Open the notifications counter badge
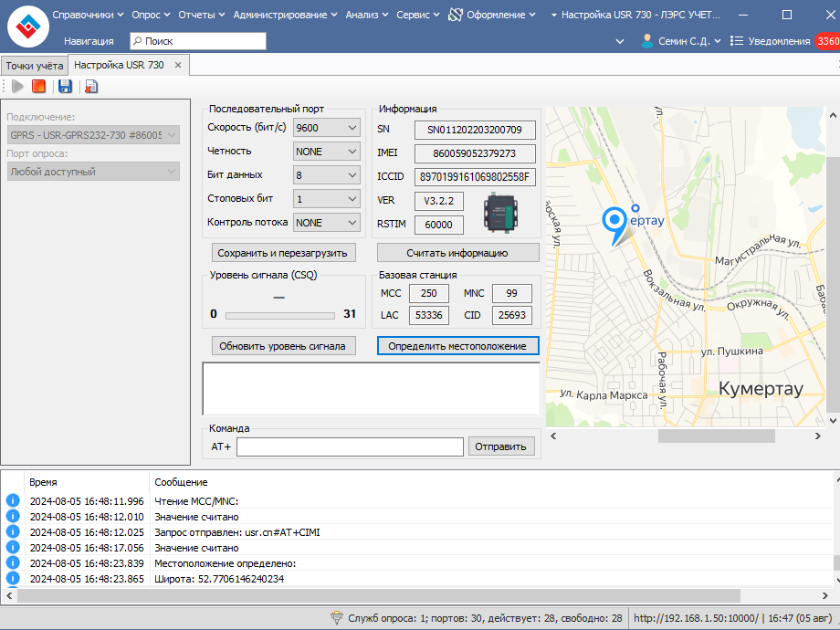The height and width of the screenshot is (630, 840). click(x=826, y=41)
